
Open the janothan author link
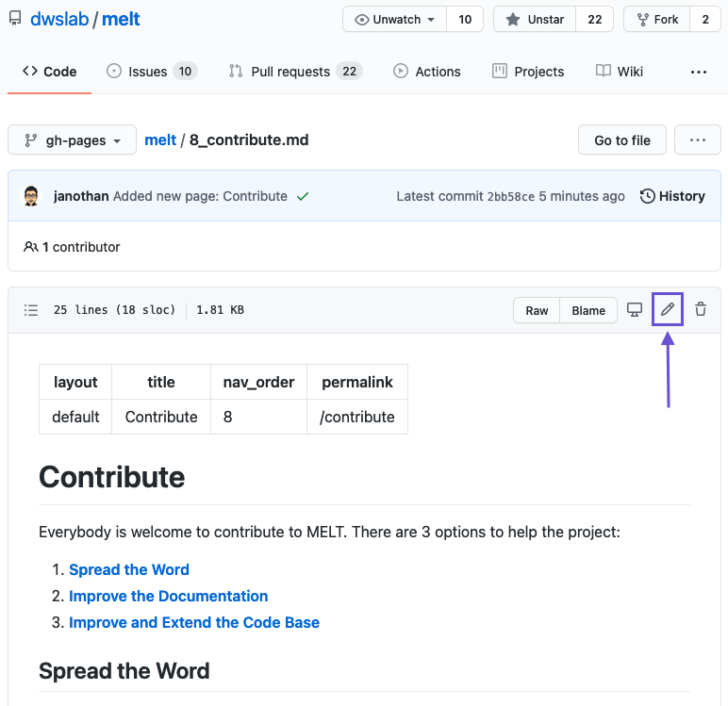[x=81, y=196]
